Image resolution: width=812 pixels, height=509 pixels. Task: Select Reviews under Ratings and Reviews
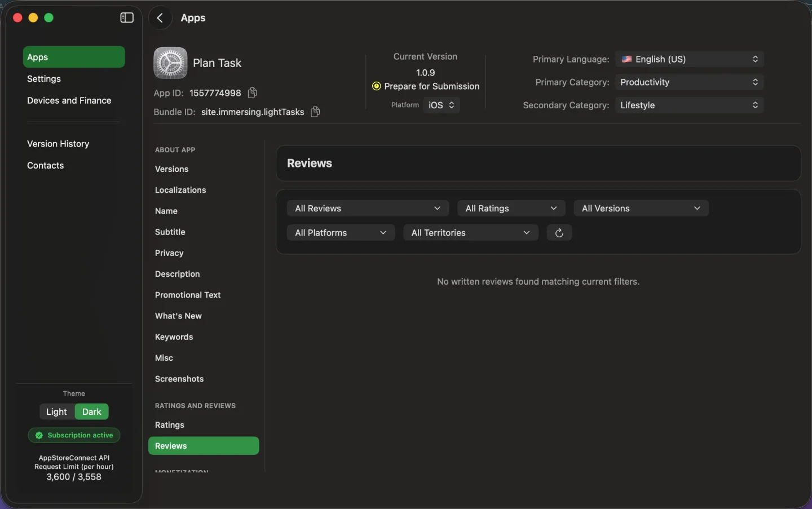[204, 446]
